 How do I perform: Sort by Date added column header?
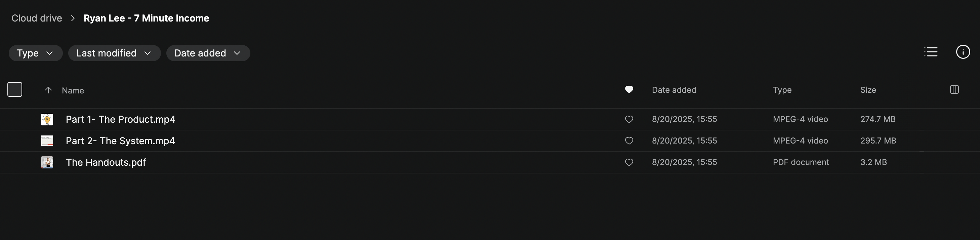pyautogui.click(x=674, y=90)
